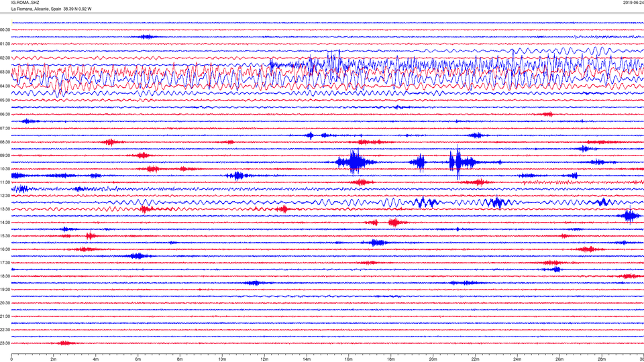The height and width of the screenshot is (362, 644).
Task: Select the 13:30 time label
Action: (x=5, y=209)
